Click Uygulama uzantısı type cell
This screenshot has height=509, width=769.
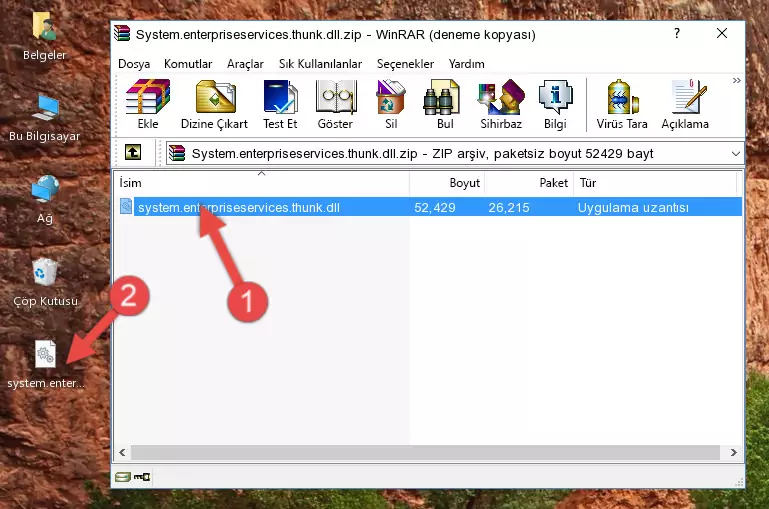point(633,207)
